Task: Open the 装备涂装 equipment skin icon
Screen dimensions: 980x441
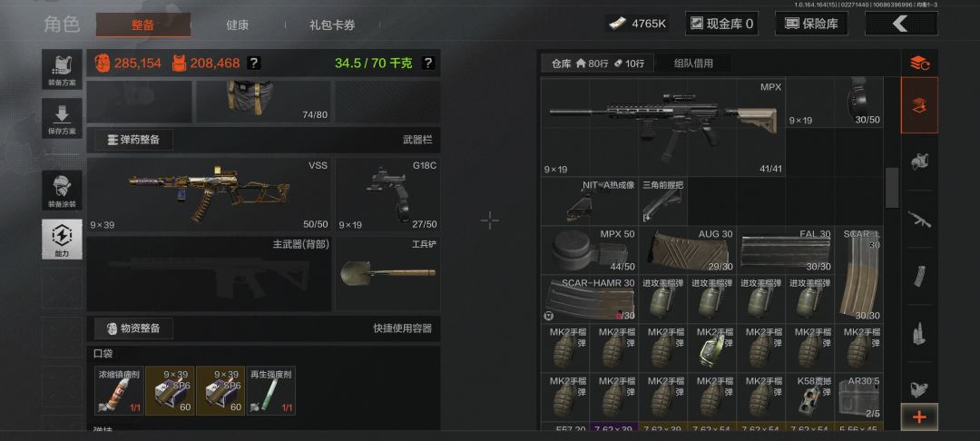Action: pos(62,191)
